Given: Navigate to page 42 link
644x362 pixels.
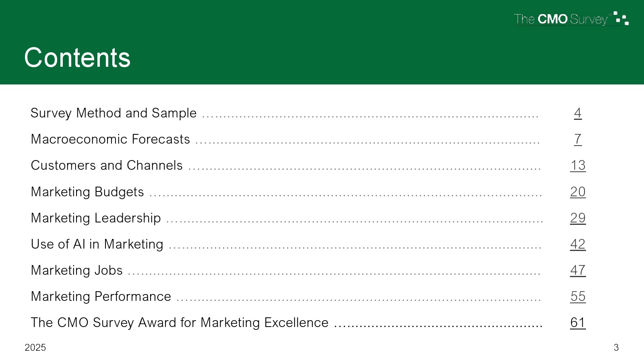Looking at the screenshot, I should [x=578, y=244].
